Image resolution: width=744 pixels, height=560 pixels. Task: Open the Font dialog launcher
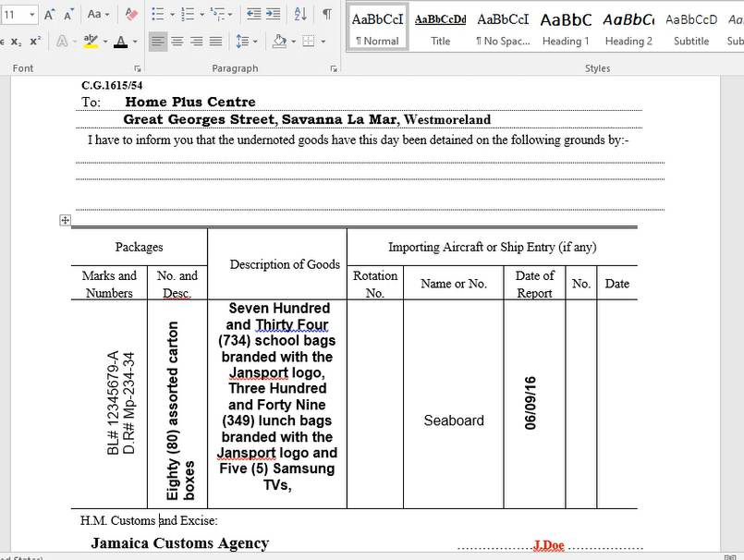pos(138,69)
